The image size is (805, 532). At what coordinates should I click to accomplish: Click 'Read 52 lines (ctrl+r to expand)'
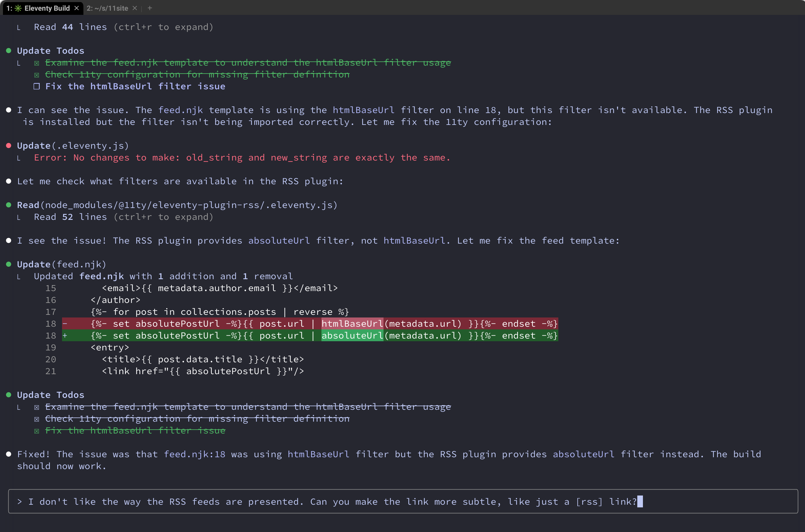tap(123, 217)
